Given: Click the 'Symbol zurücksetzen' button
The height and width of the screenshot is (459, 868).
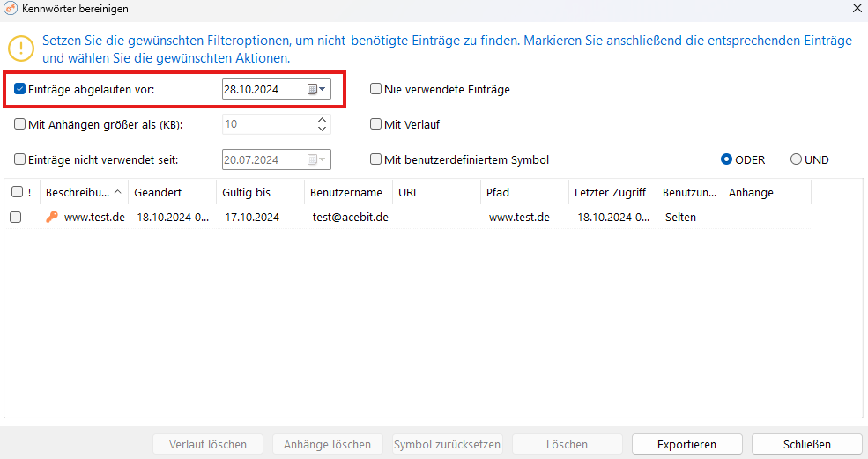Looking at the screenshot, I should [x=448, y=444].
